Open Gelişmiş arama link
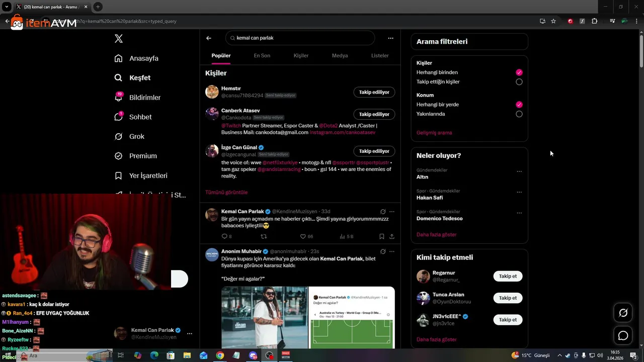The height and width of the screenshot is (362, 644). click(434, 133)
